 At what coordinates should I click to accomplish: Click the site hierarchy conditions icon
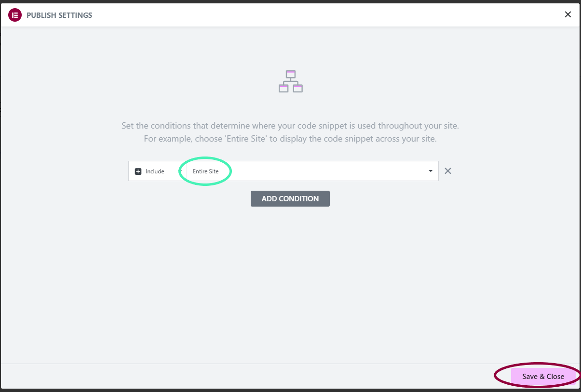pyautogui.click(x=291, y=81)
